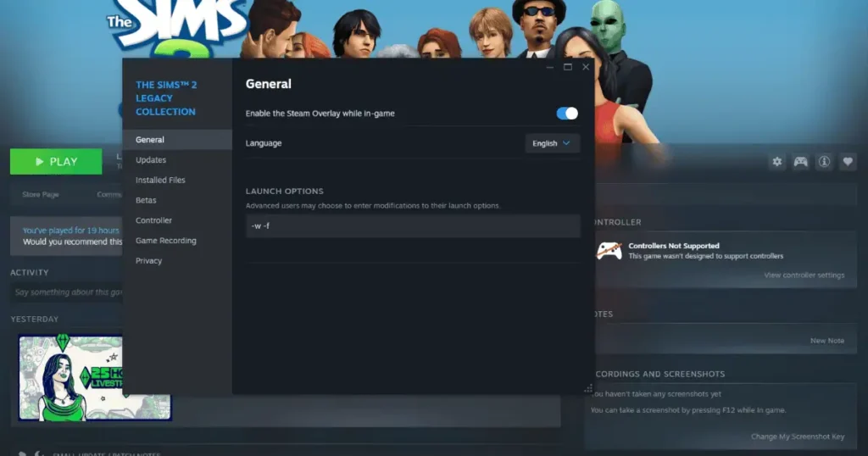
Task: Add game to favorites with heart icon
Action: (x=848, y=162)
